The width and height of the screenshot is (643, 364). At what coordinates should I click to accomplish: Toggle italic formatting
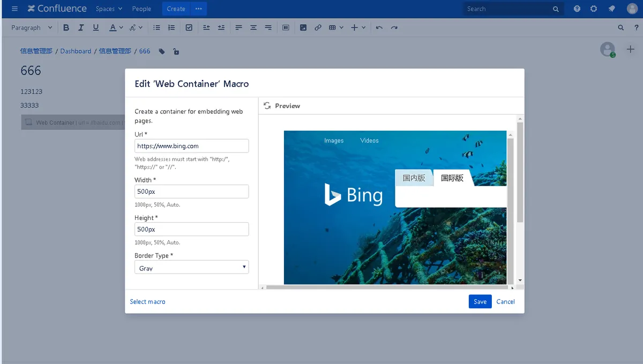81,27
